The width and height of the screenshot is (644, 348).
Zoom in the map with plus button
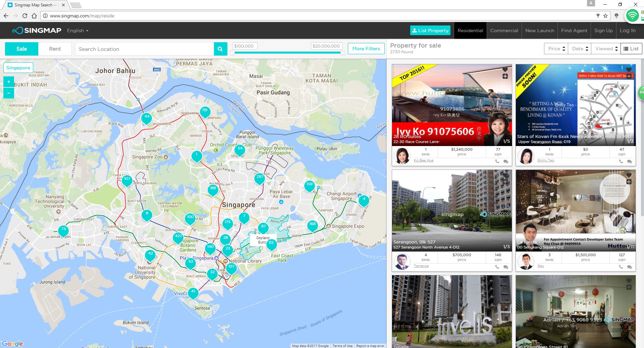pos(9,82)
